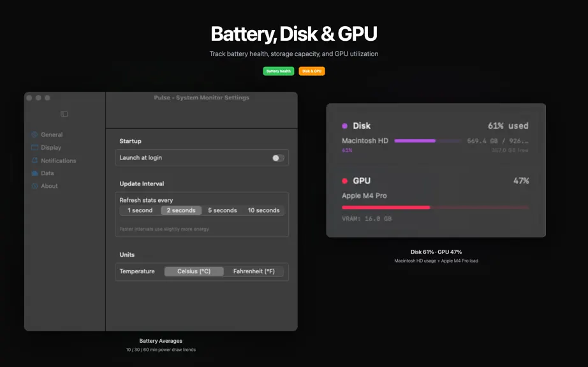
Task: Select the 2 seconds refresh segment
Action: click(181, 210)
